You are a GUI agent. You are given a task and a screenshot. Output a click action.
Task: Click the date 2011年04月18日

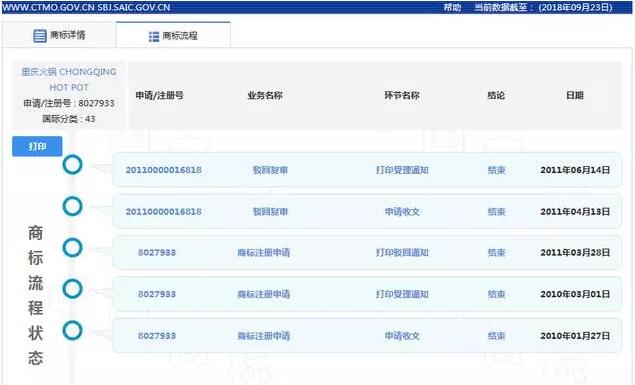575,211
